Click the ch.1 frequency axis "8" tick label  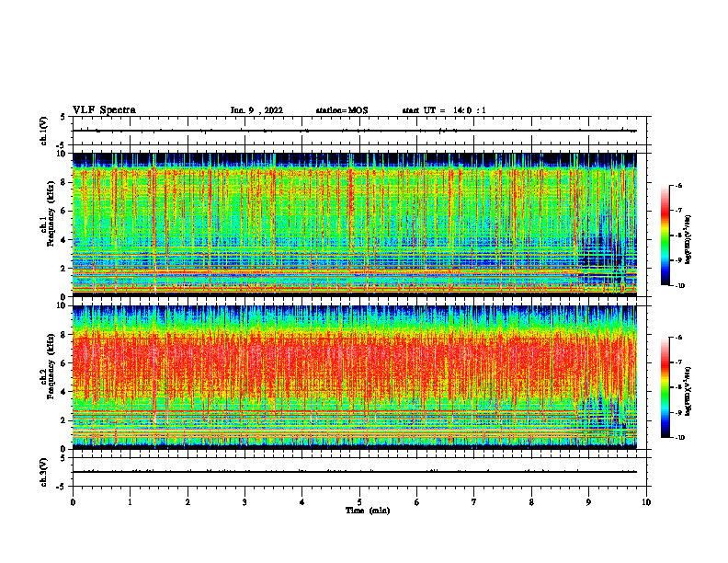tap(64, 182)
